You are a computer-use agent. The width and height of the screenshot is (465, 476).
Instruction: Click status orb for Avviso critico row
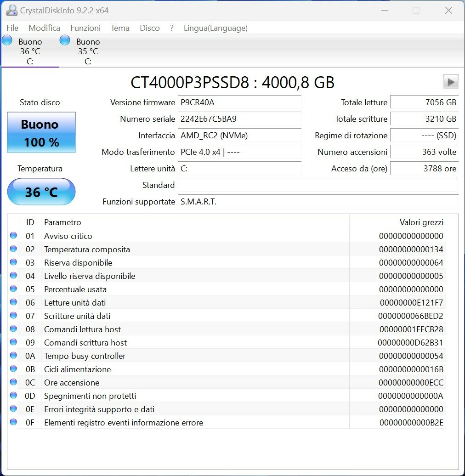13,235
